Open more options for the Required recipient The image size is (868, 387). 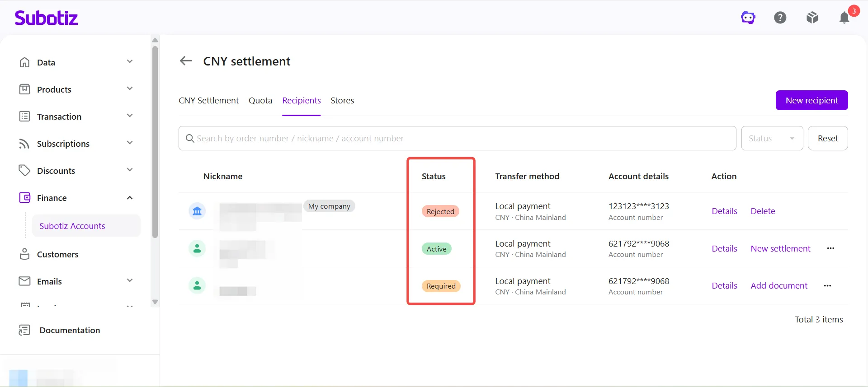(827, 286)
